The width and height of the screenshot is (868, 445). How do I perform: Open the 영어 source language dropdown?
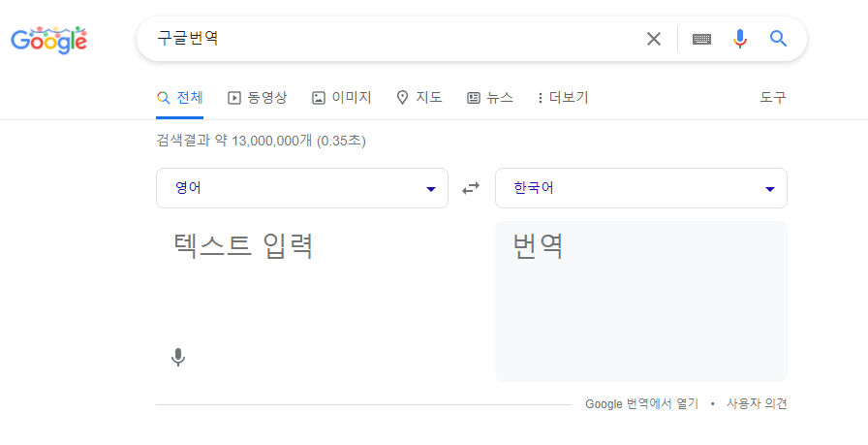(301, 188)
